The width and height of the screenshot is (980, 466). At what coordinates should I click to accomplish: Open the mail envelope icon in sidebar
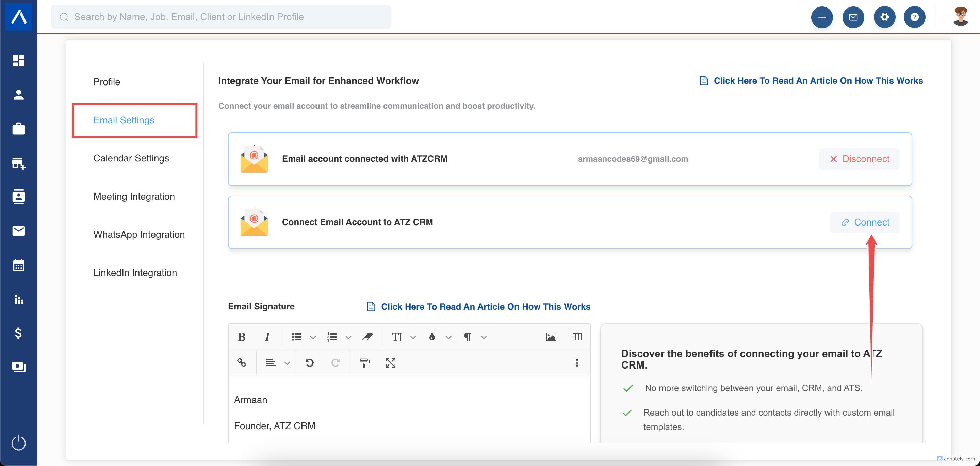19,231
